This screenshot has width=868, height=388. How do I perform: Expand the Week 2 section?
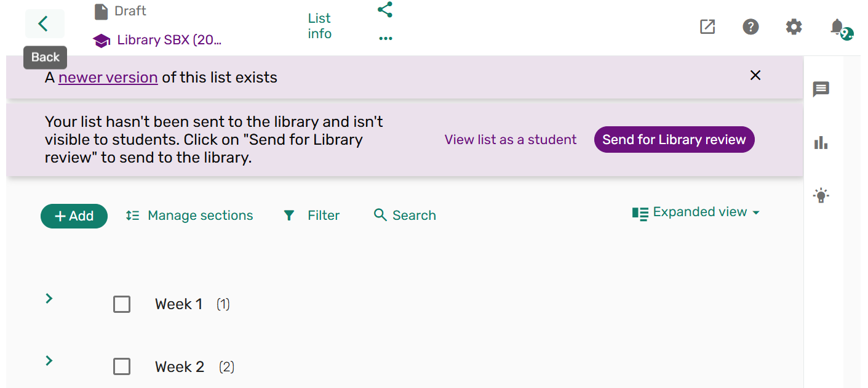49,360
